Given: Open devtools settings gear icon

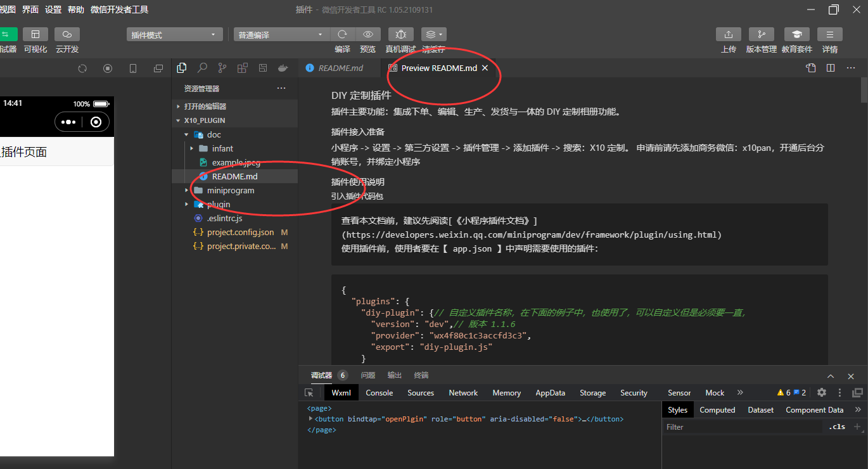Looking at the screenshot, I should [822, 393].
